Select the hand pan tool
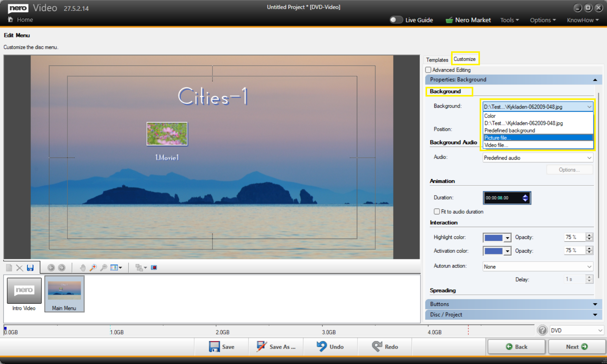 83,267
